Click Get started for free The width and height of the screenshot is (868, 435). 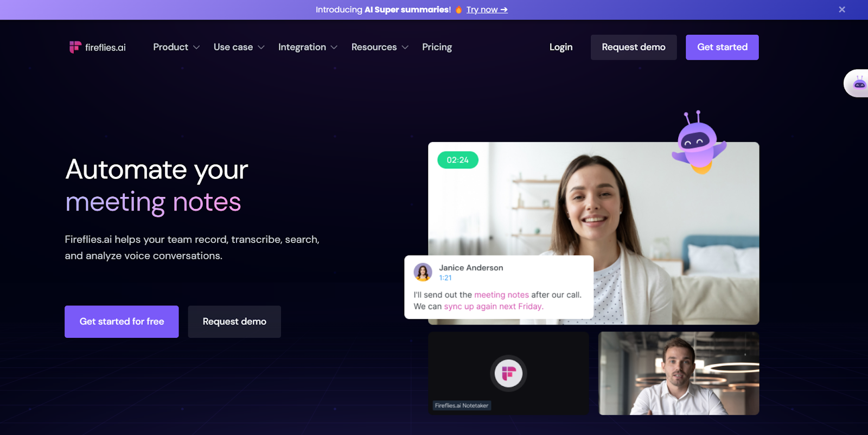coord(122,322)
